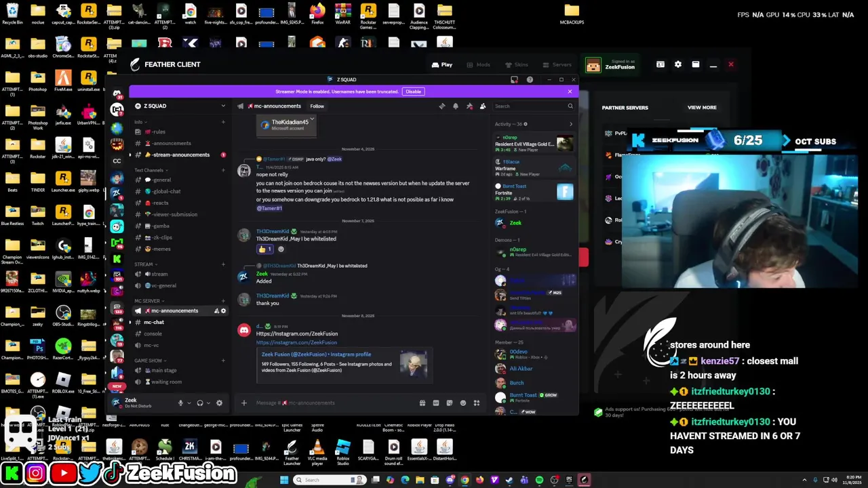Open the Discord direct messages home icon
868x488 pixels.
pyautogui.click(x=117, y=94)
